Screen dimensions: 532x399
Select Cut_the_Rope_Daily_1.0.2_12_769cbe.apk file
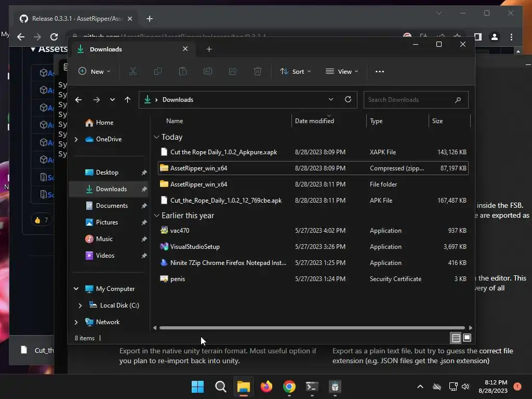313,200
